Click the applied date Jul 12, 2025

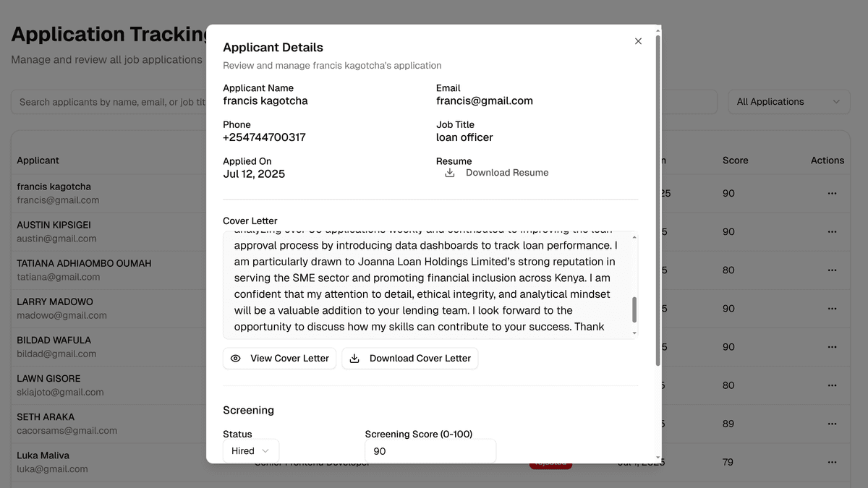tap(254, 174)
